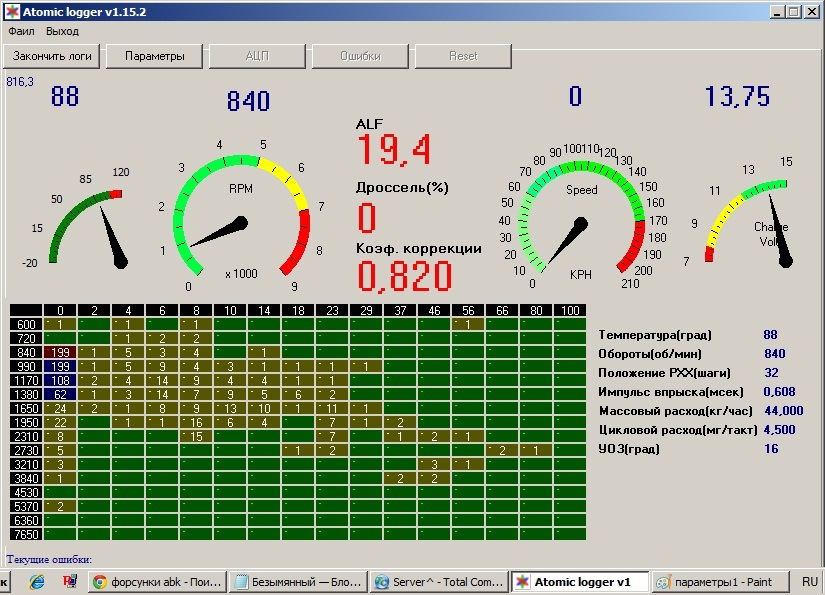Switch to Total Commander in the taskbar
The image size is (825, 595).
point(438,581)
